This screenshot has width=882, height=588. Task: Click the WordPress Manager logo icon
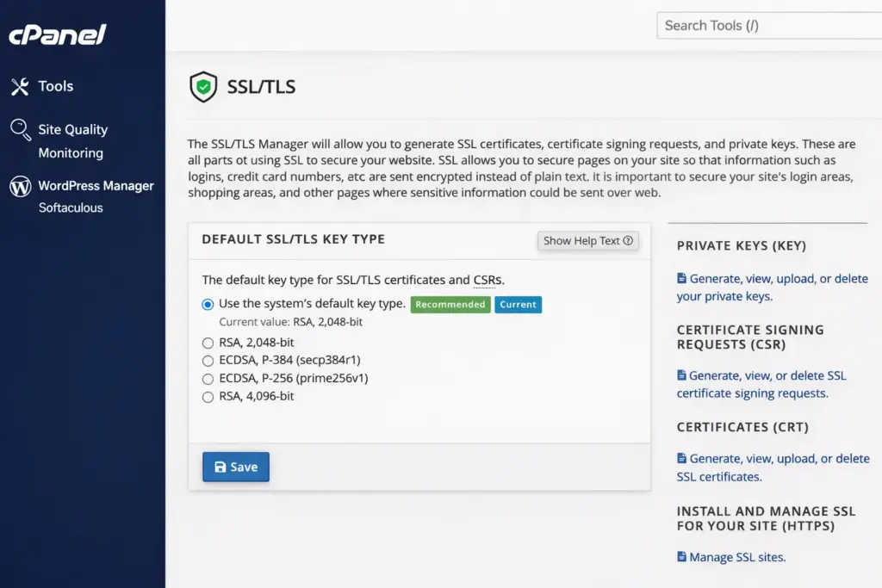pos(20,187)
